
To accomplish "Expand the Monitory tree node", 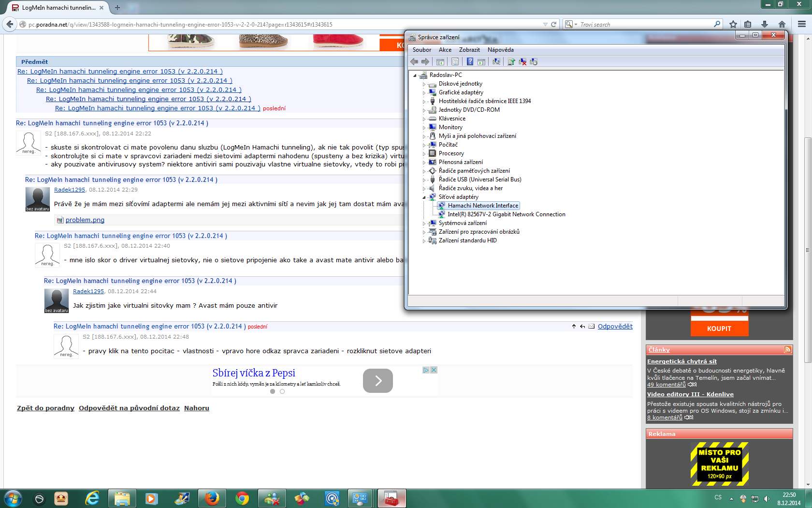I will pos(424,128).
